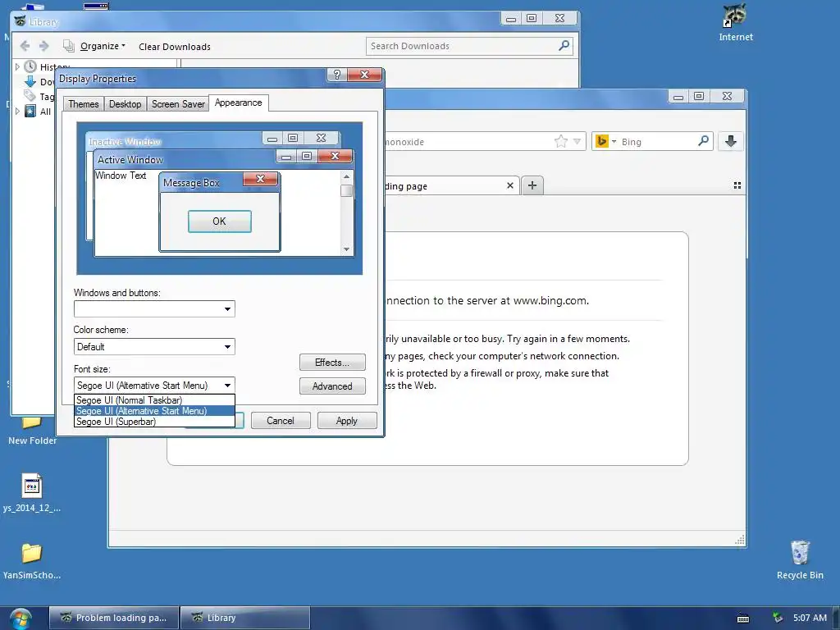The image size is (840, 630).
Task: Click Clear Downloads in Library toolbar
Action: 175,47
